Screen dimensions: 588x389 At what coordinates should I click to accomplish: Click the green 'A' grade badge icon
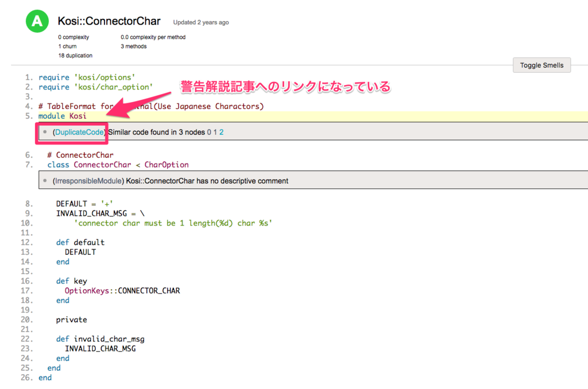[x=37, y=21]
